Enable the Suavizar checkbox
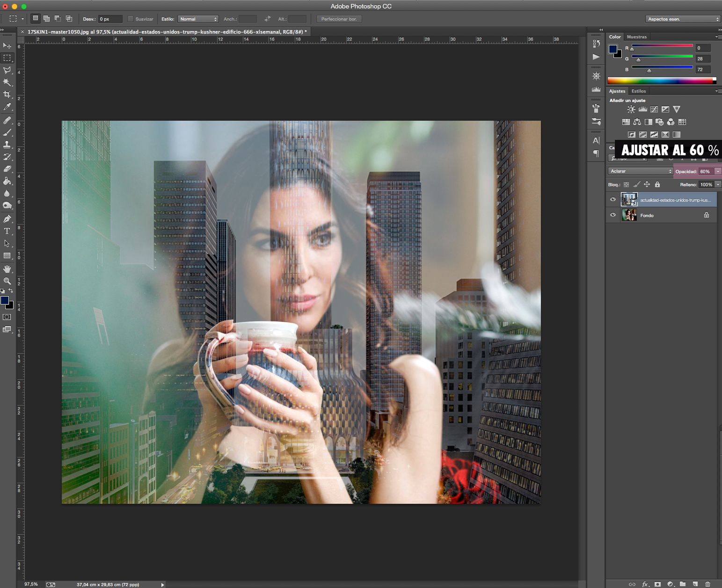The width and height of the screenshot is (722, 588). coord(131,19)
